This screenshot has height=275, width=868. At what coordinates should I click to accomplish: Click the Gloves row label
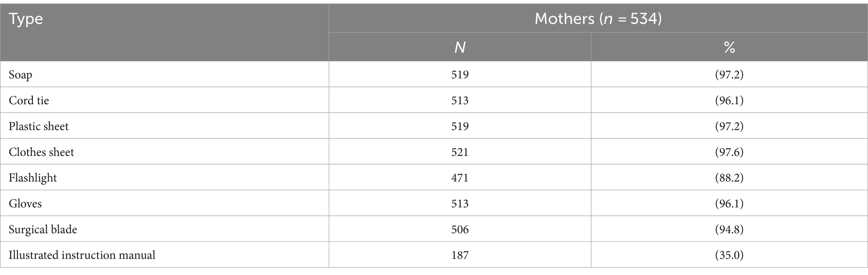coord(25,204)
